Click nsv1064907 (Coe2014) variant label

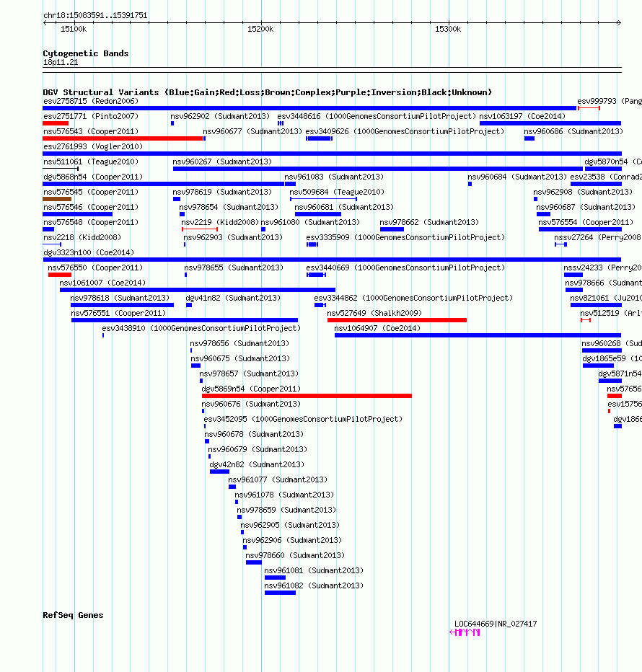pos(377,328)
